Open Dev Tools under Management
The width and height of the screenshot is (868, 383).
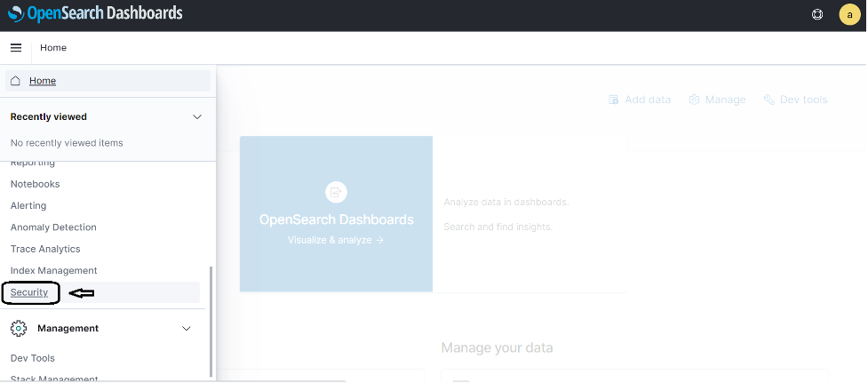pos(33,358)
